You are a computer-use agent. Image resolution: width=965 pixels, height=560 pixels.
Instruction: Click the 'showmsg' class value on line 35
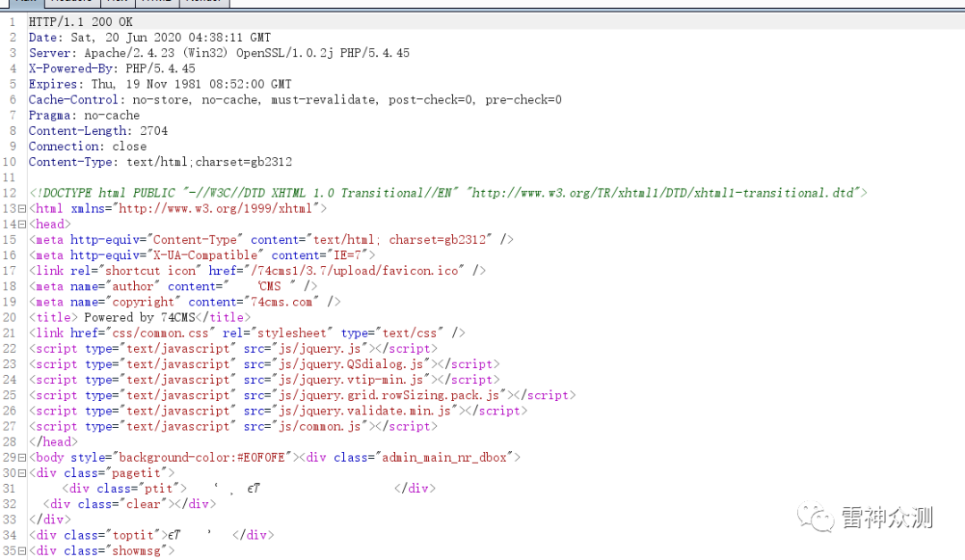coord(136,551)
